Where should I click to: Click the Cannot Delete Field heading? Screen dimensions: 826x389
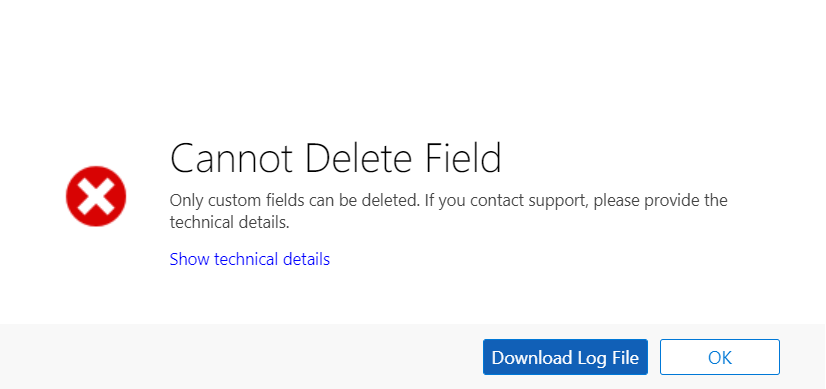coord(336,158)
